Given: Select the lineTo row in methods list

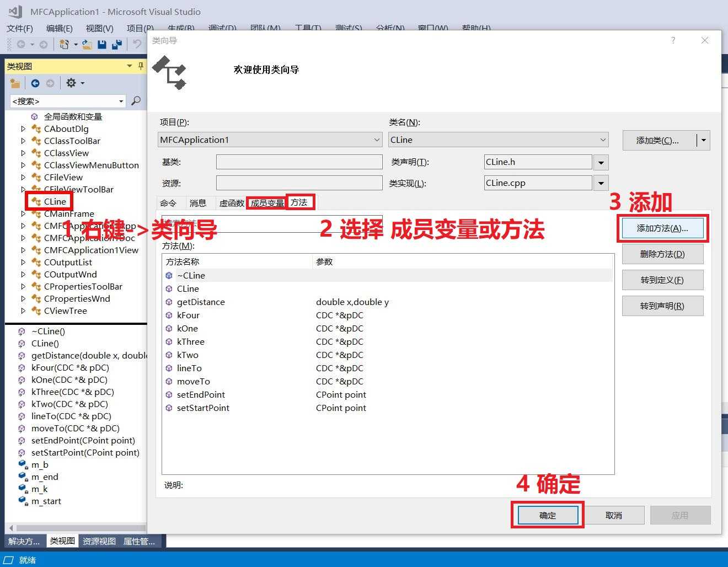Looking at the screenshot, I should [388, 368].
